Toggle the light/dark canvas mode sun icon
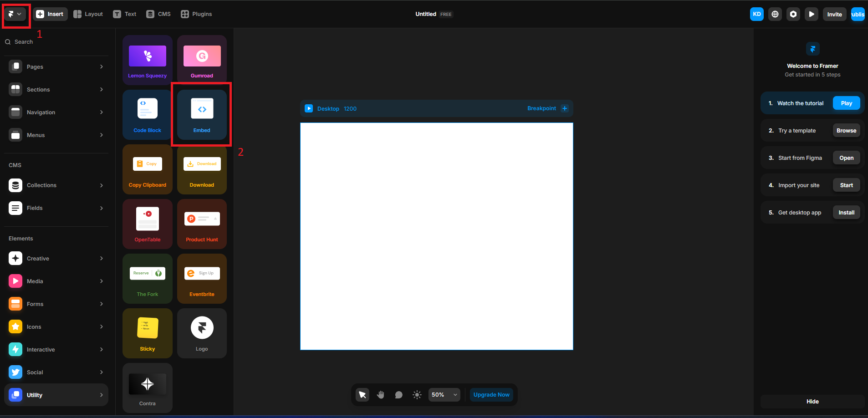 click(417, 395)
